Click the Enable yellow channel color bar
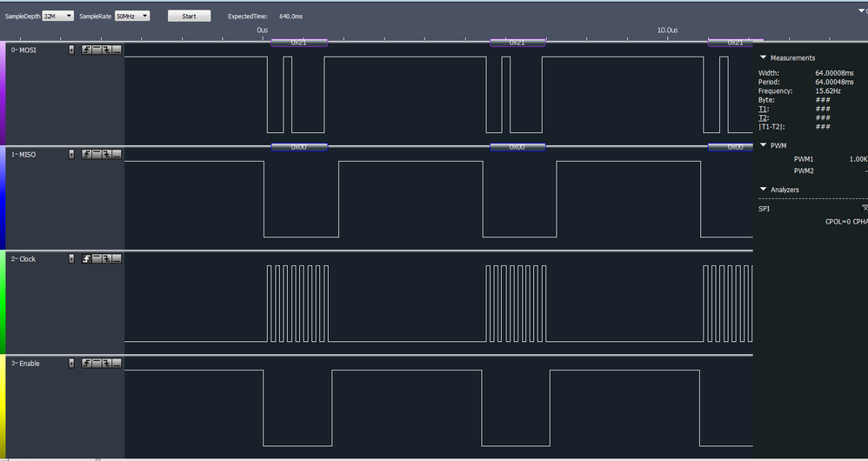Screen dimensions: 868x461 pyautogui.click(x=3, y=407)
